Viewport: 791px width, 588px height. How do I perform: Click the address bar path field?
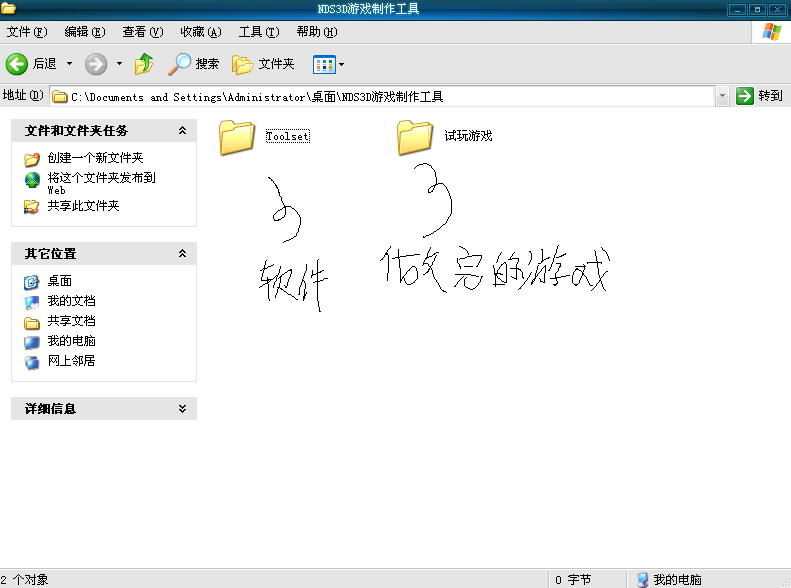382,96
